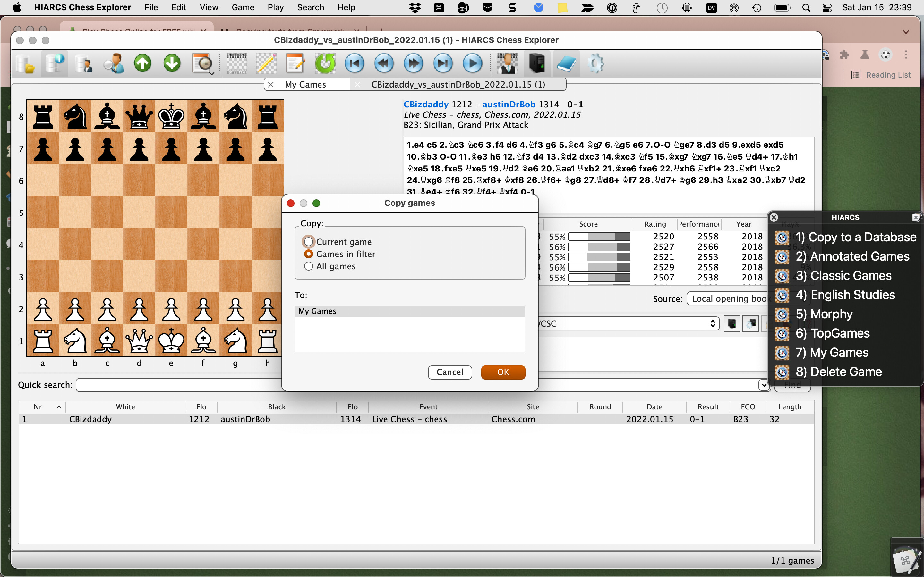Click the Cancel button to dismiss dialog

pos(450,372)
